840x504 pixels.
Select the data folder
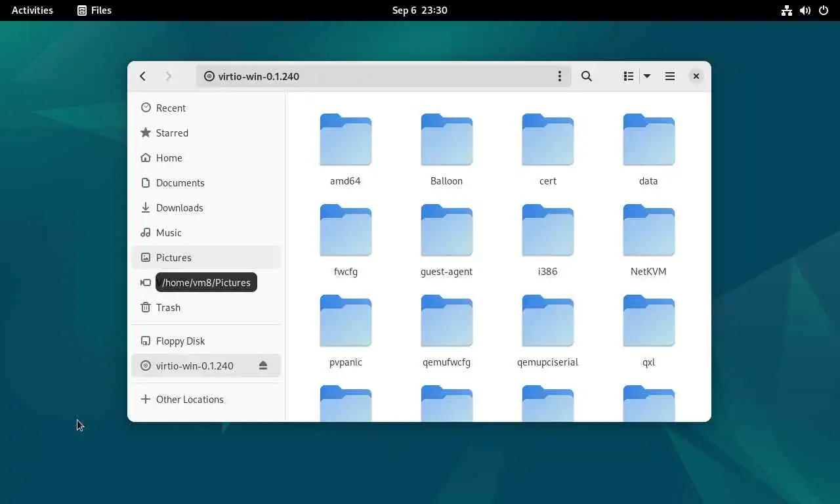point(648,150)
